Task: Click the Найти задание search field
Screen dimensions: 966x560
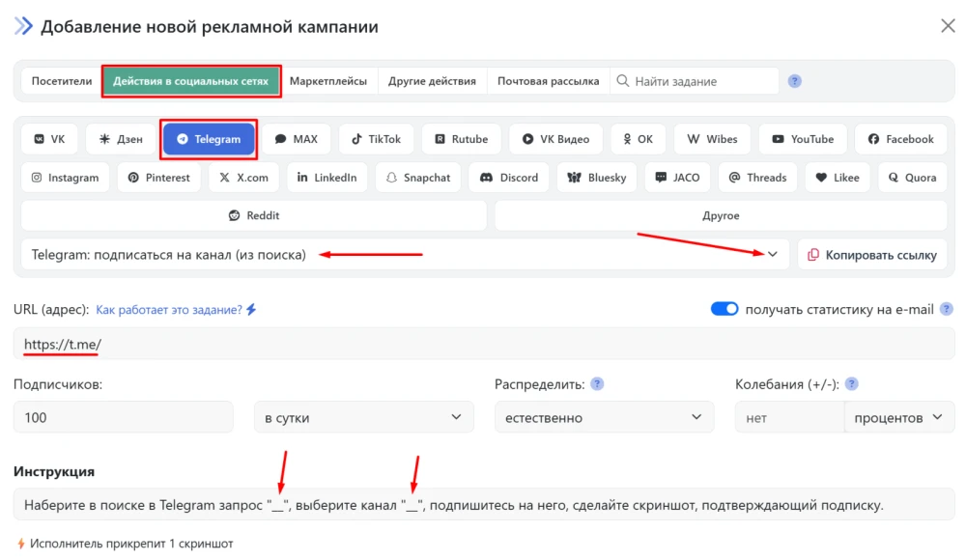Action: point(696,81)
